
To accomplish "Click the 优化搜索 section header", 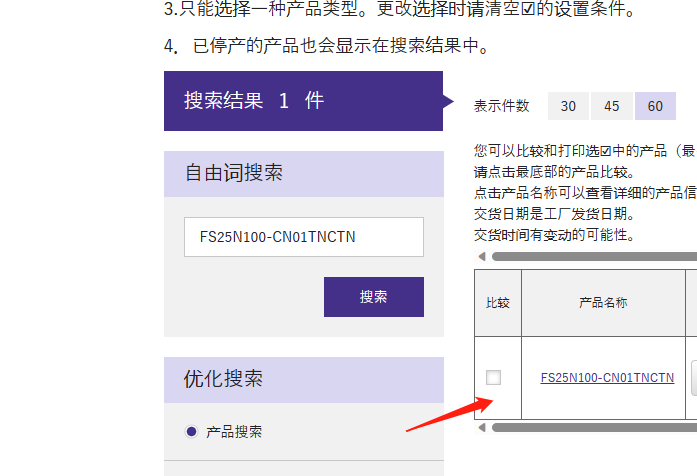I will [303, 380].
